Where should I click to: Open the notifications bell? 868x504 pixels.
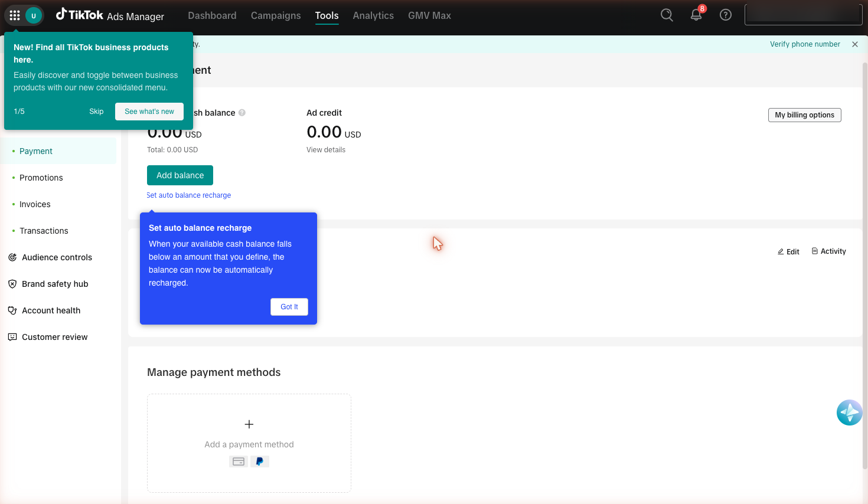(x=696, y=15)
